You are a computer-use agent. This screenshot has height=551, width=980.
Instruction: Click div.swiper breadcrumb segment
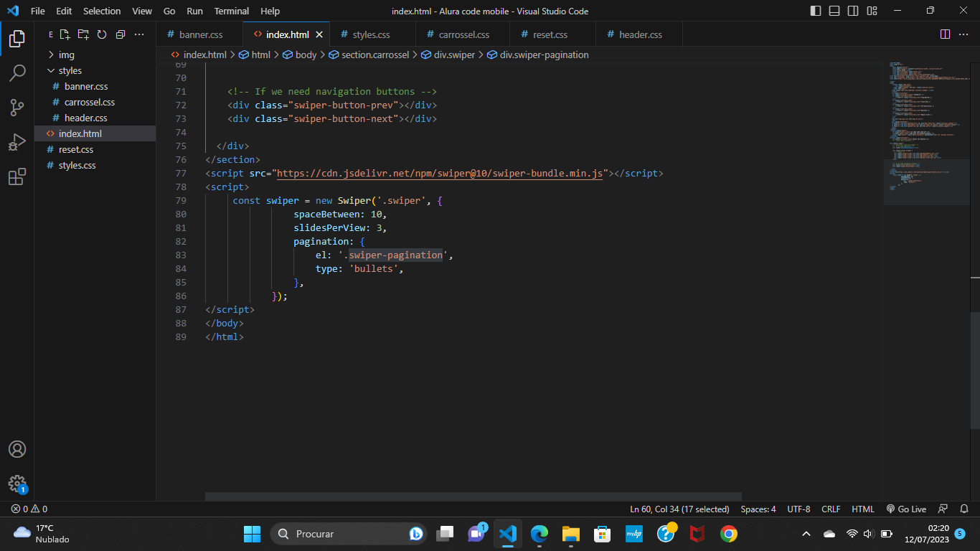click(x=448, y=55)
